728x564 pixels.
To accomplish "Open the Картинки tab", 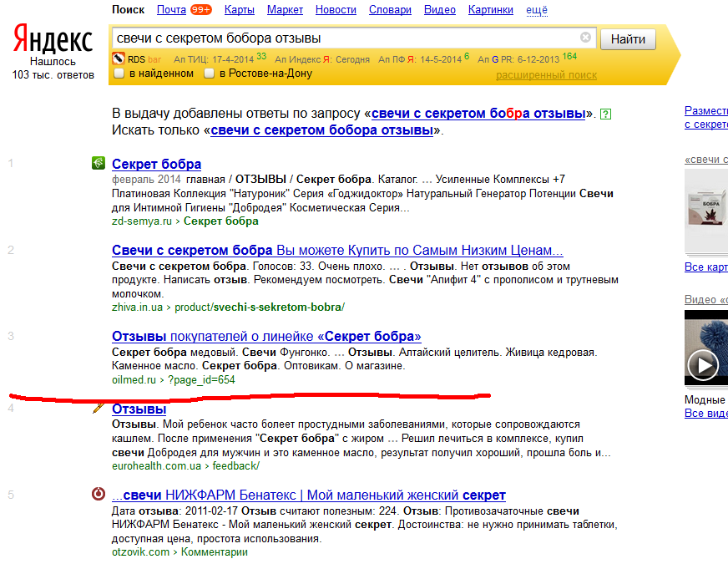I will click(491, 10).
